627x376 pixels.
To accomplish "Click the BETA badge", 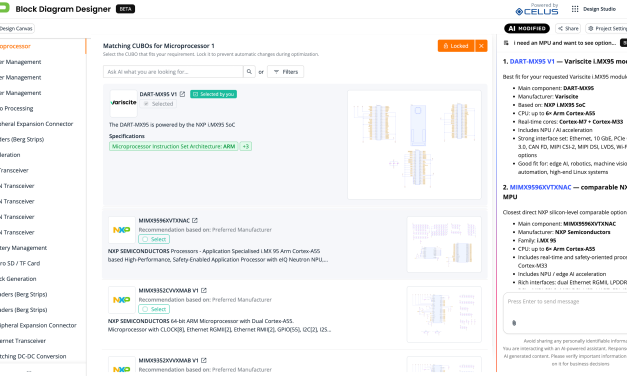I will [125, 9].
